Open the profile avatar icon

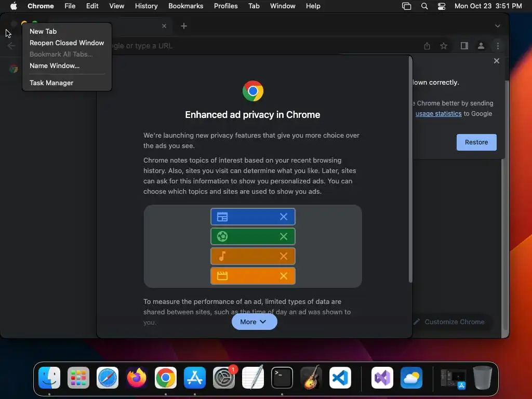pos(481,46)
